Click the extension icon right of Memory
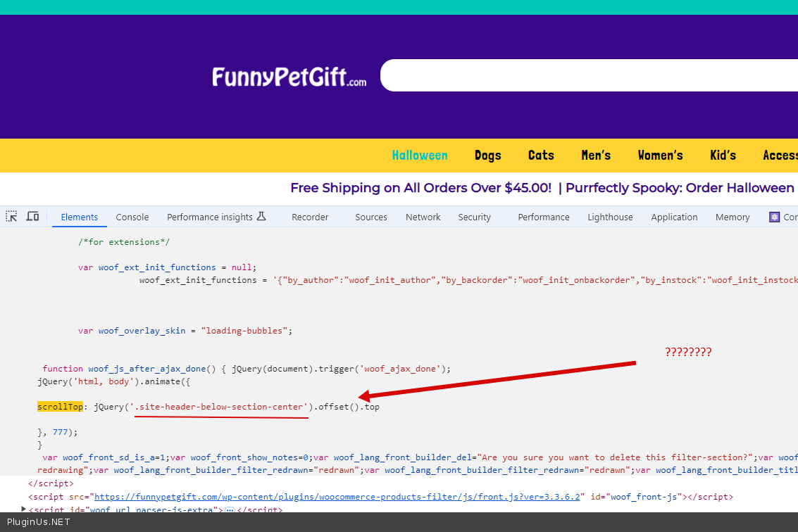The width and height of the screenshot is (798, 532). point(775,217)
